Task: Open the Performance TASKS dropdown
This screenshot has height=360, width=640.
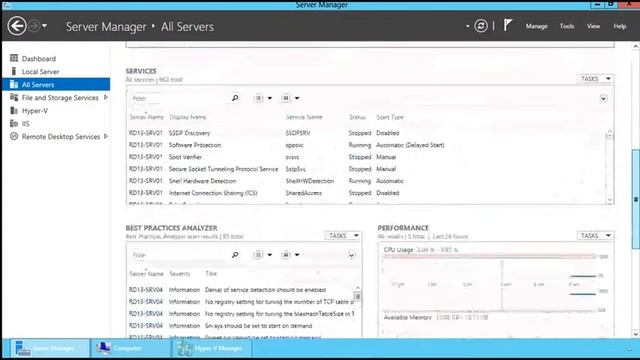Action: [x=596, y=236]
